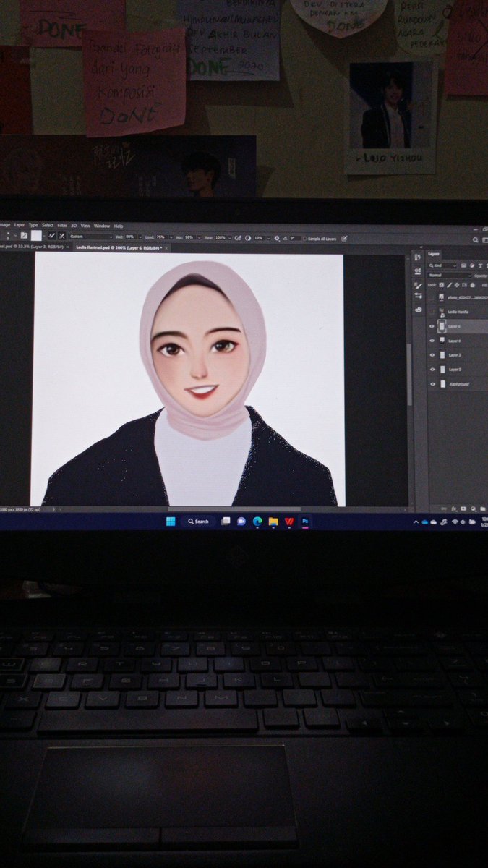The image size is (488, 868).
Task: Toggle lock all padlock icon
Action: 472,285
